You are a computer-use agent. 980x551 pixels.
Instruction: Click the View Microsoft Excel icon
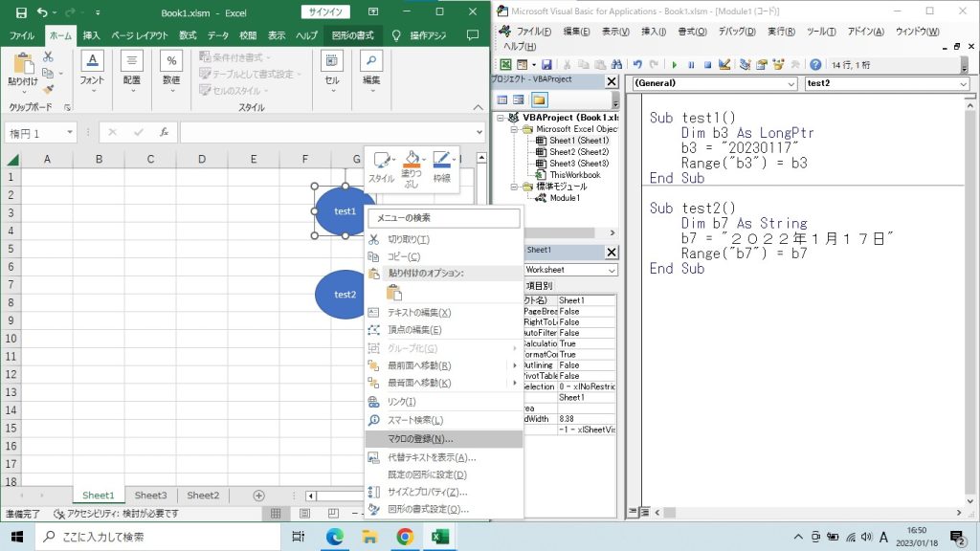pyautogui.click(x=505, y=65)
